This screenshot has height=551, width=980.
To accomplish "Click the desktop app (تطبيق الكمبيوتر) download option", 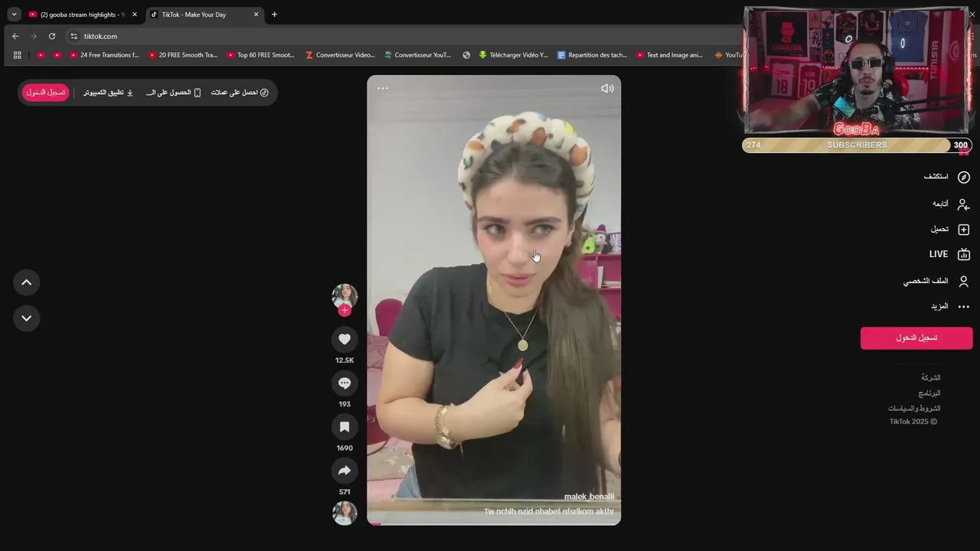I will point(108,93).
